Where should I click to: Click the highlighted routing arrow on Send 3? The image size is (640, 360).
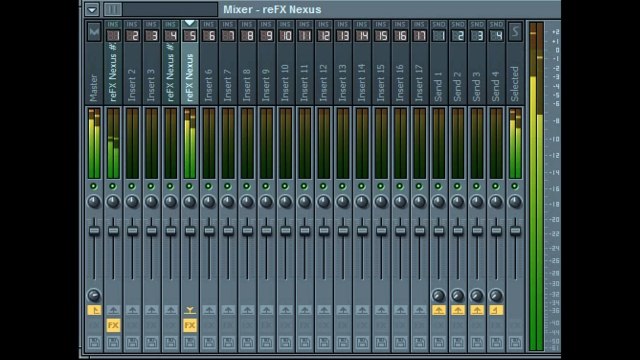(477, 310)
